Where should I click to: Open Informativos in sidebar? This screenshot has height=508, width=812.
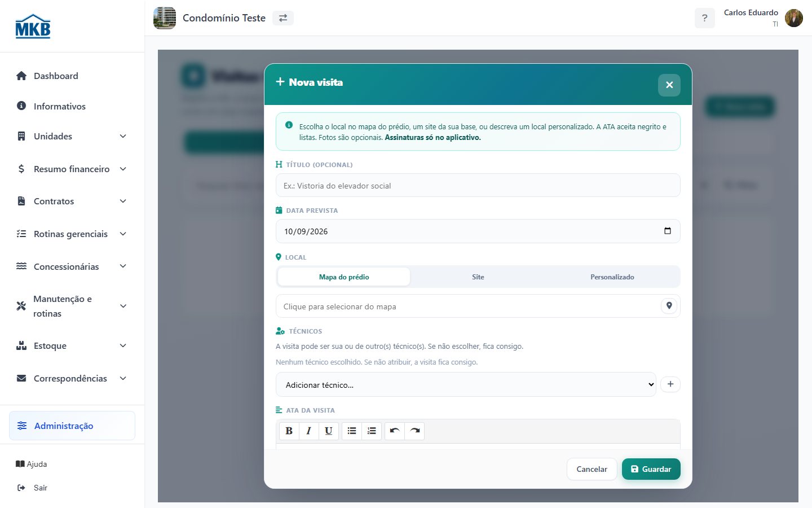(72, 106)
